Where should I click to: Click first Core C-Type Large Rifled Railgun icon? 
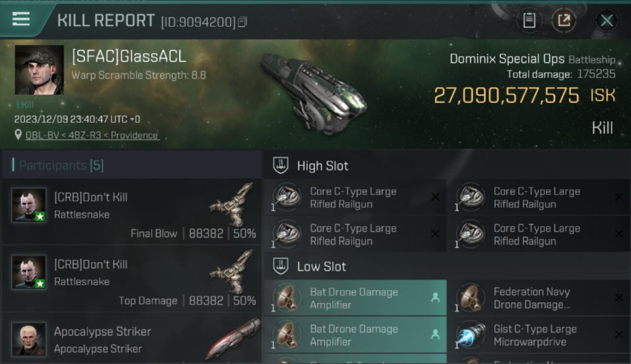287,197
